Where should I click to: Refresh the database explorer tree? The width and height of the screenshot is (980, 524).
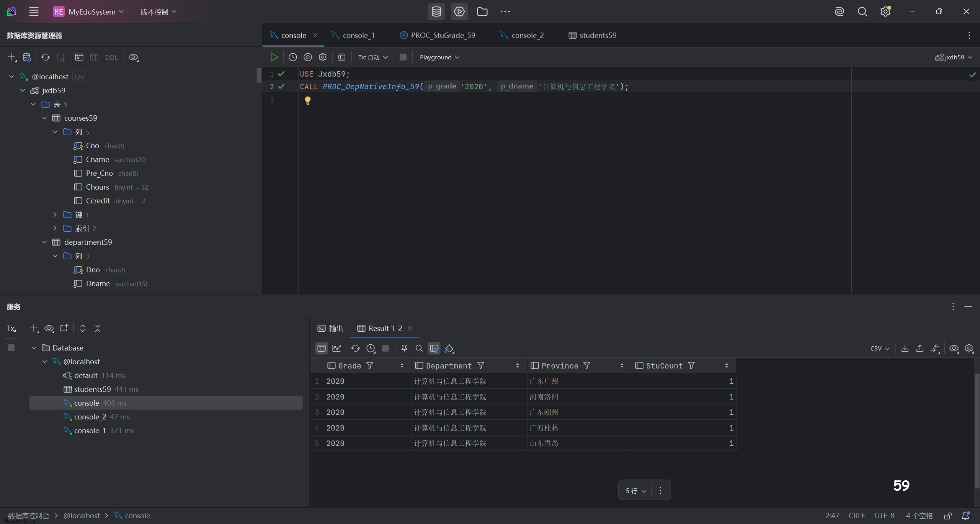pos(46,57)
